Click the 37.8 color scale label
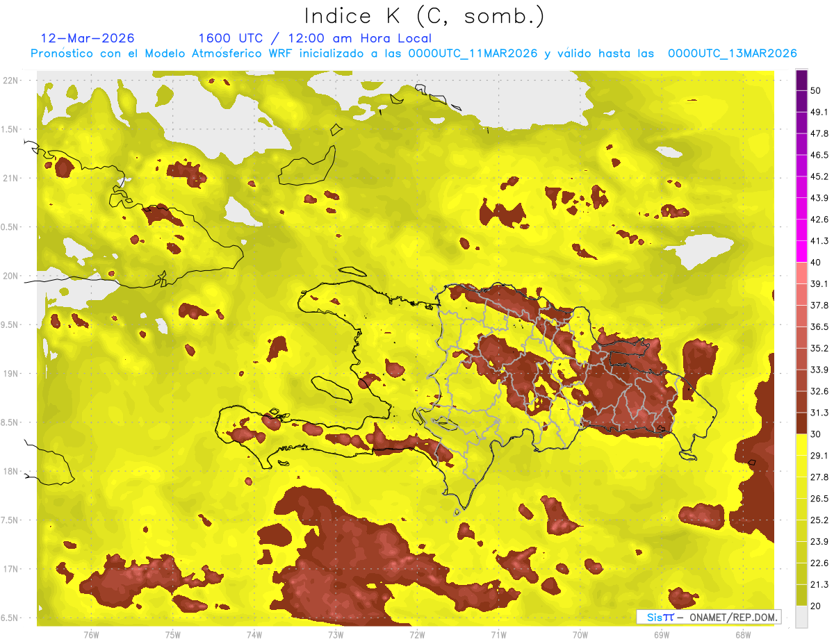Viewport: 834px width, 644px height. click(x=819, y=305)
